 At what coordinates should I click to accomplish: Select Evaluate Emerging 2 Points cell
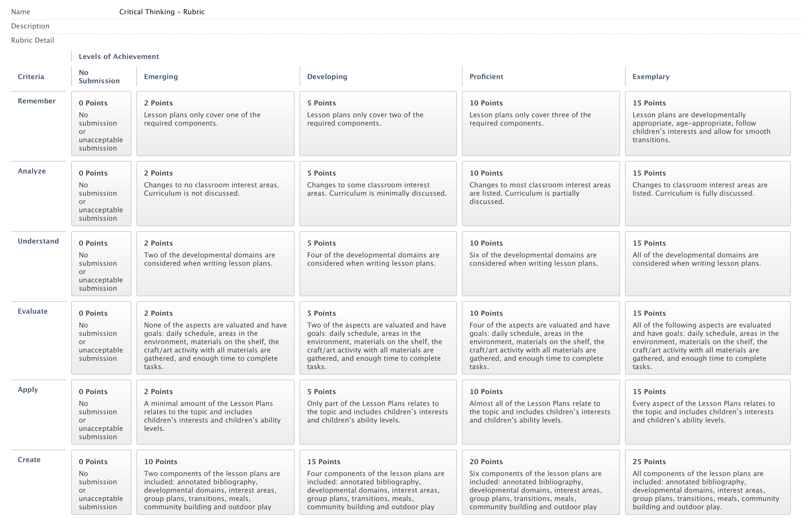click(215, 338)
